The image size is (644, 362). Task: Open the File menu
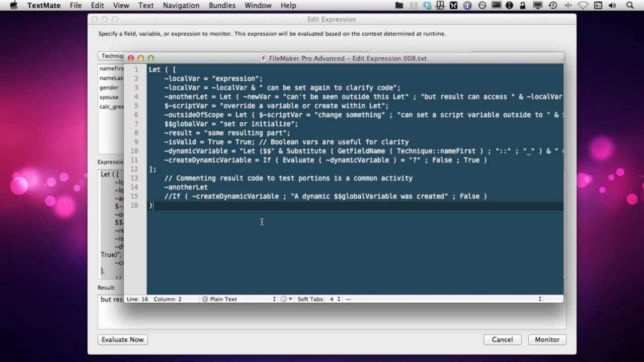pyautogui.click(x=75, y=6)
